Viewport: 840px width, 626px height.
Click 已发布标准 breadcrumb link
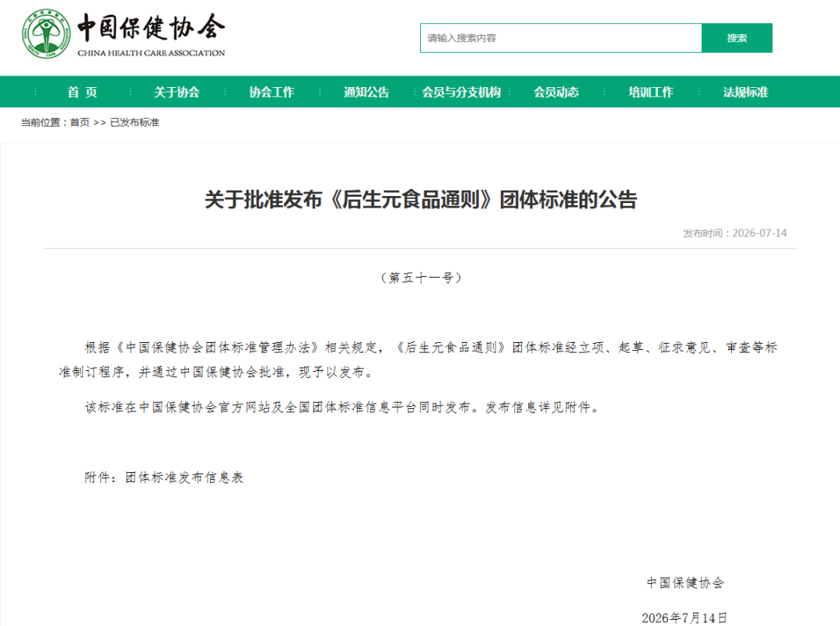click(x=135, y=123)
